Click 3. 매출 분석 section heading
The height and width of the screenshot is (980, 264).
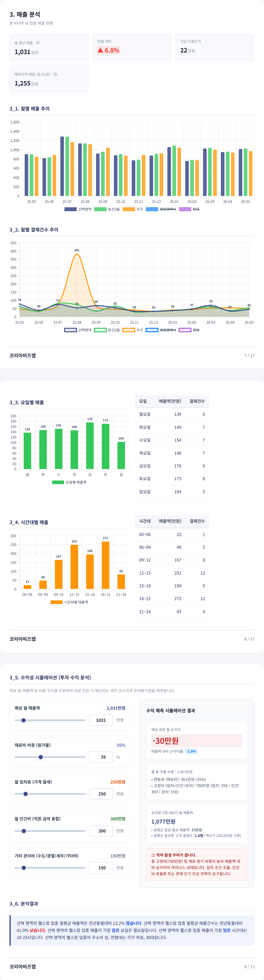click(25, 14)
